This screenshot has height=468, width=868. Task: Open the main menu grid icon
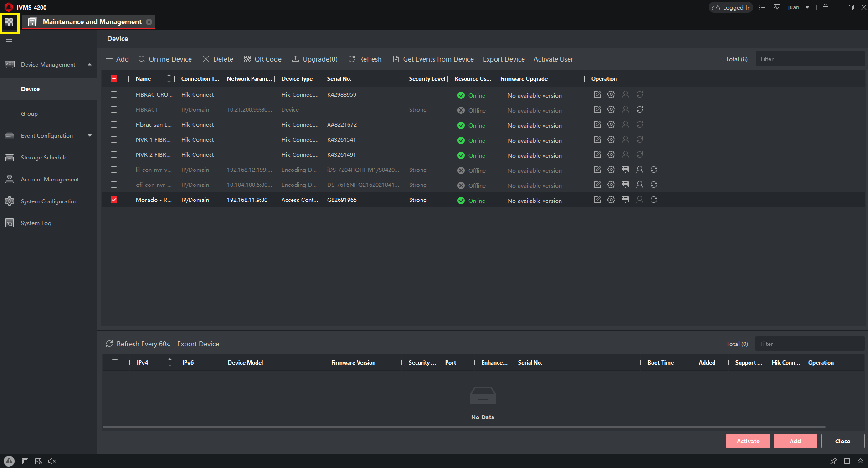coord(9,22)
